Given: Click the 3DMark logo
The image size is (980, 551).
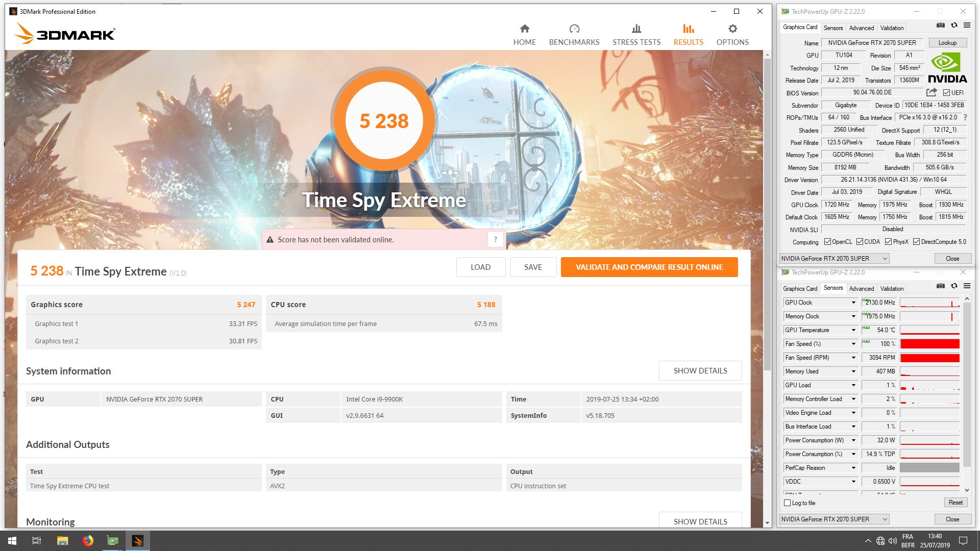Looking at the screenshot, I should coord(65,33).
